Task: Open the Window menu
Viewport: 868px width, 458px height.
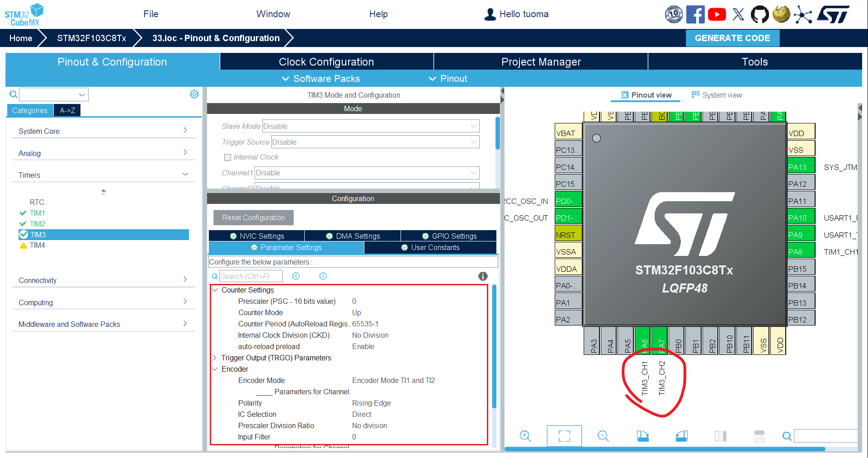Action: (274, 14)
